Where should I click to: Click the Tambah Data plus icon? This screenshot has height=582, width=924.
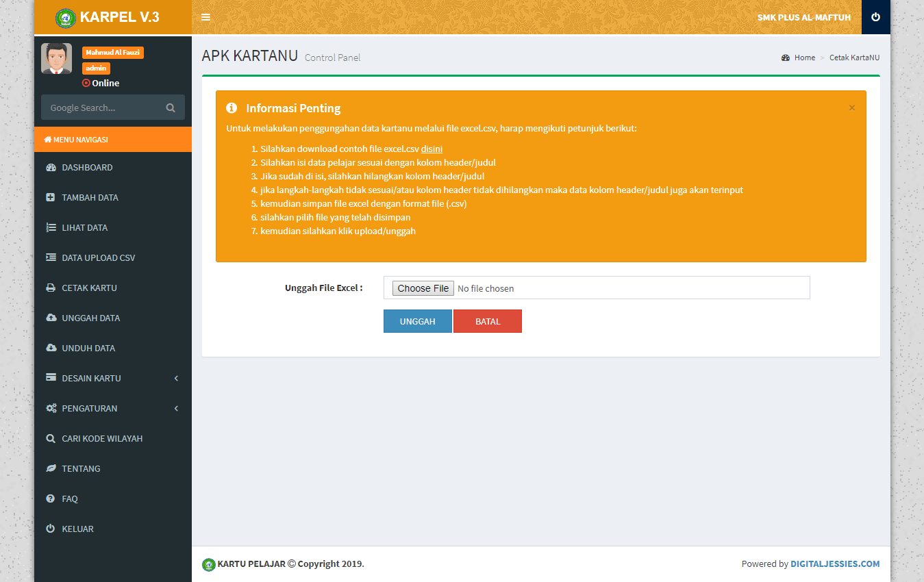(x=51, y=198)
